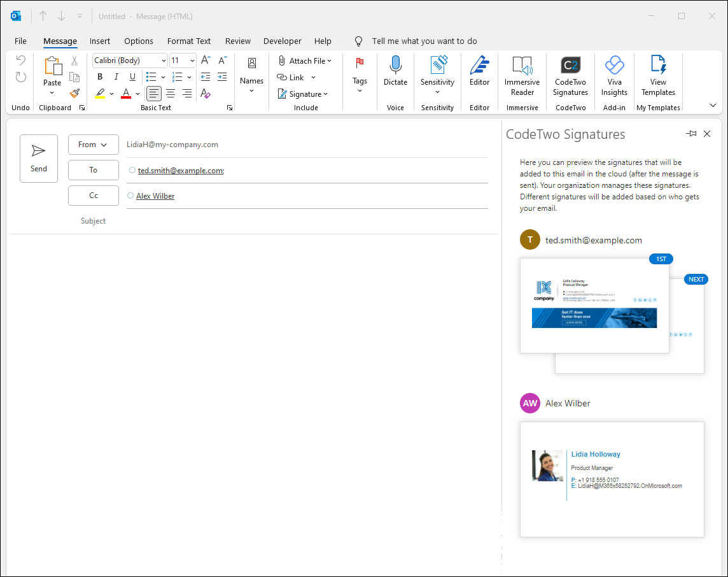Image resolution: width=728 pixels, height=577 pixels.
Task: Click the To recipients button
Action: click(94, 170)
